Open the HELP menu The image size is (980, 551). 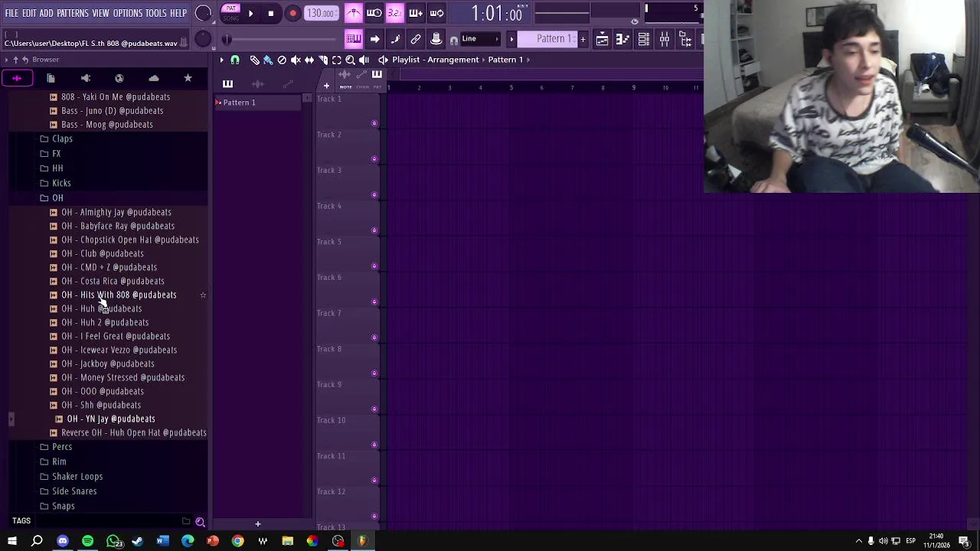tap(178, 13)
